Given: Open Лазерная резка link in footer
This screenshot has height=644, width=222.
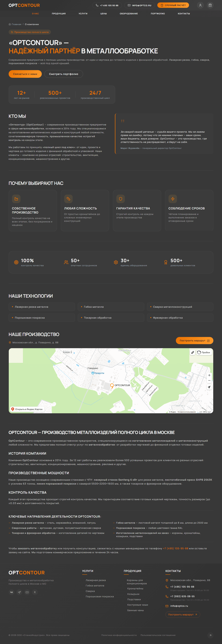Looking at the screenshot, I should tap(96, 580).
